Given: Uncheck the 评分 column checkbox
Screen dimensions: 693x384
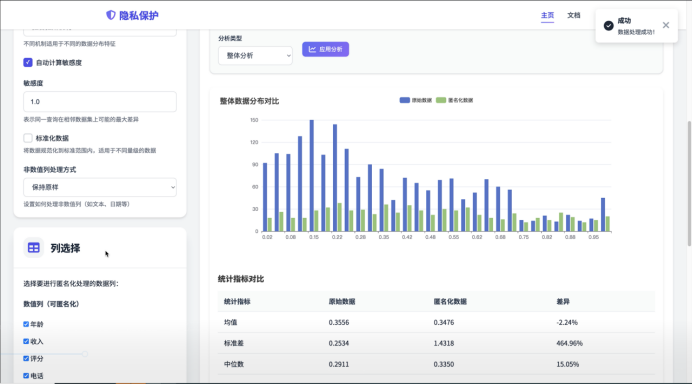Looking at the screenshot, I should coord(26,358).
